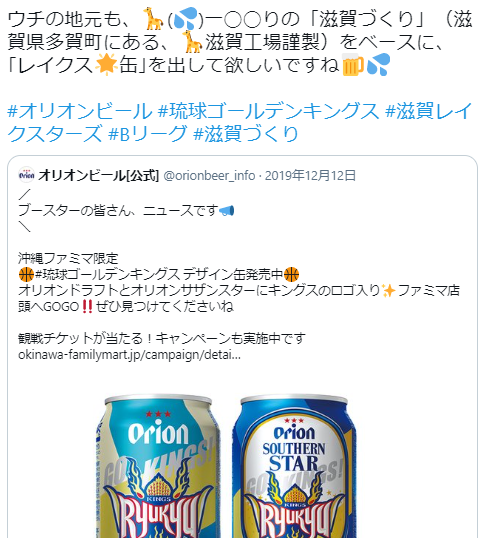Click the red double exclamation emoji
The image size is (485, 538).
point(87,306)
